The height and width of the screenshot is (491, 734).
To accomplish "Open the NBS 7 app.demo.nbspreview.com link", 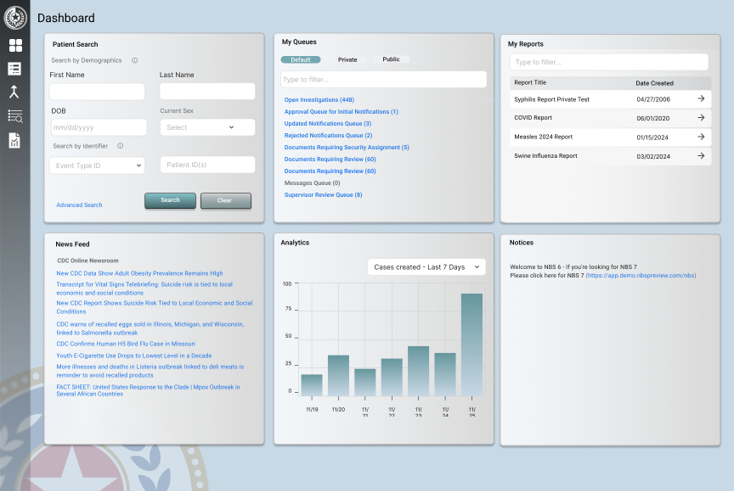I will (641, 275).
